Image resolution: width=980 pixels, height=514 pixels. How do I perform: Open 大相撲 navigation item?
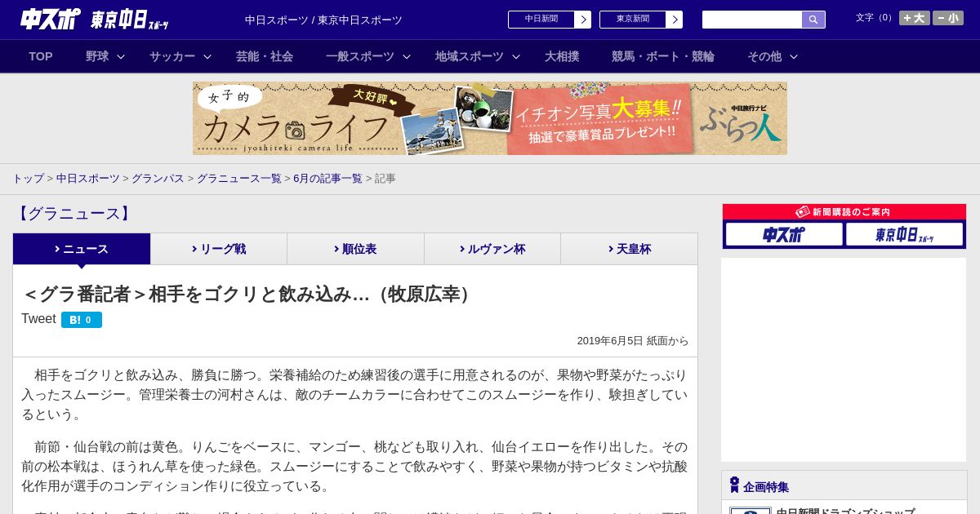pos(562,56)
